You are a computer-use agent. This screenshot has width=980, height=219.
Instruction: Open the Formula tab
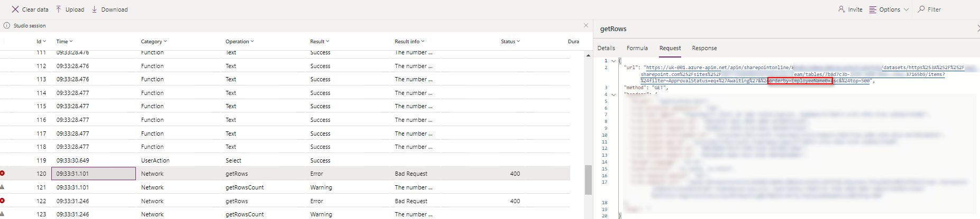(x=637, y=48)
